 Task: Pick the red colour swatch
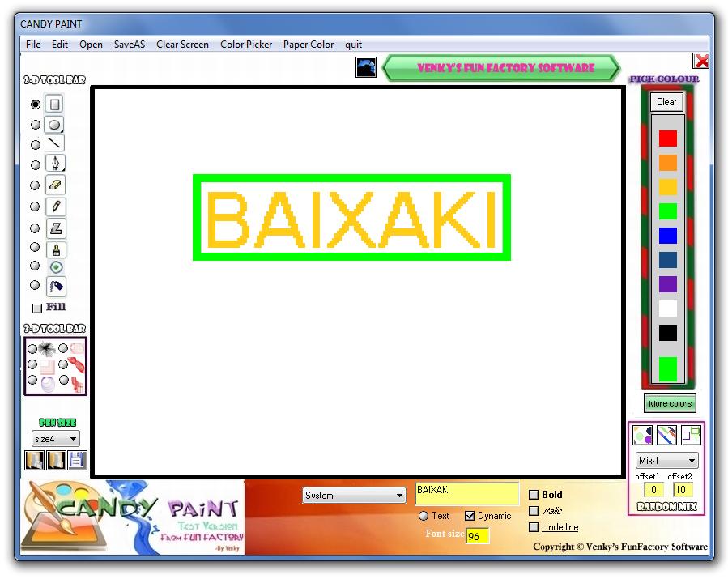pyautogui.click(x=667, y=138)
